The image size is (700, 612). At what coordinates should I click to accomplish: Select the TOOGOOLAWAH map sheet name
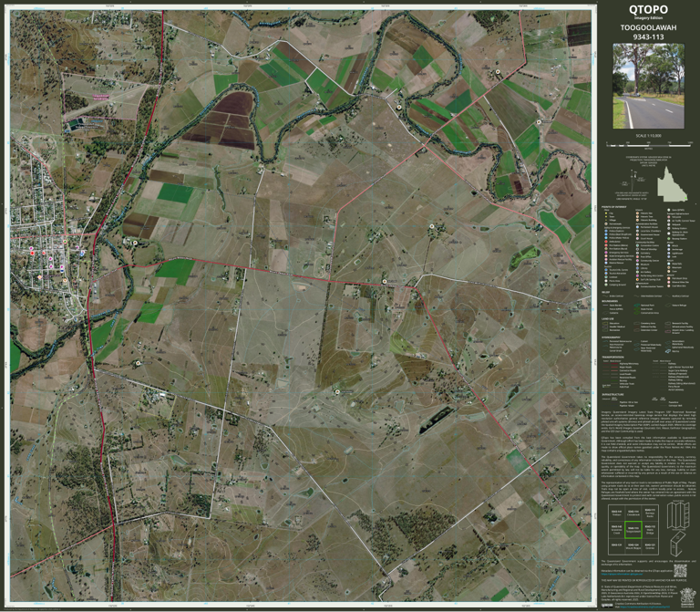tap(648, 27)
